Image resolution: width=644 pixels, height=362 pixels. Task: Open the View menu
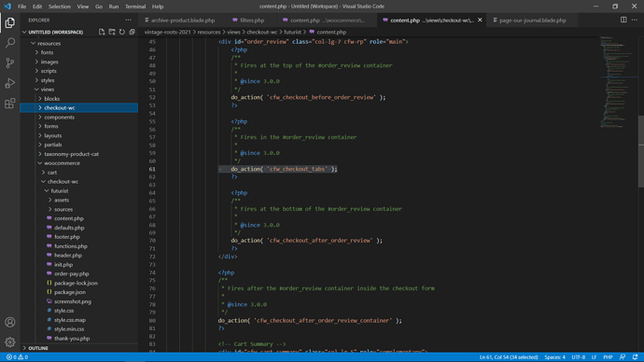tap(82, 7)
